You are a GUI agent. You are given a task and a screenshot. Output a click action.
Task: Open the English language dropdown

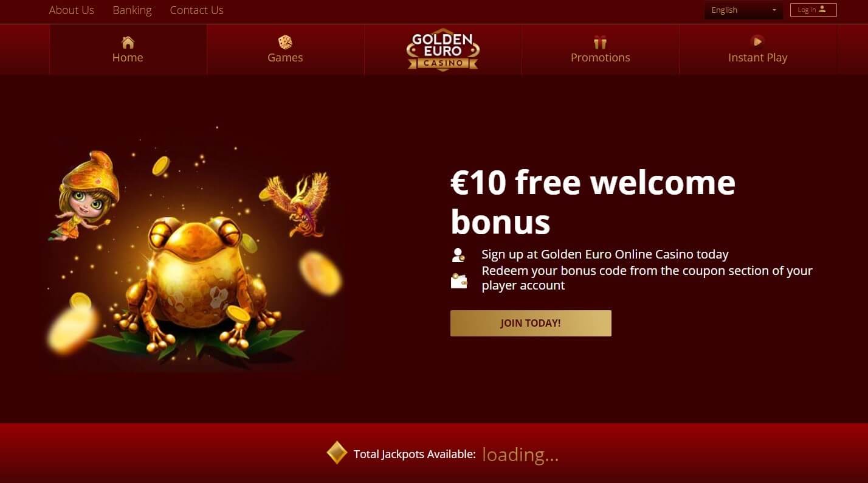tap(743, 10)
